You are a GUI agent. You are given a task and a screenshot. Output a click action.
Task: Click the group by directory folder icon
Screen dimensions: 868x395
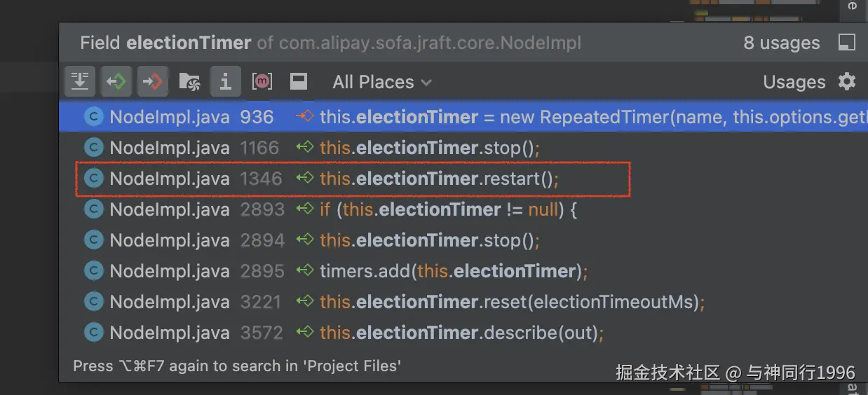coord(189,82)
